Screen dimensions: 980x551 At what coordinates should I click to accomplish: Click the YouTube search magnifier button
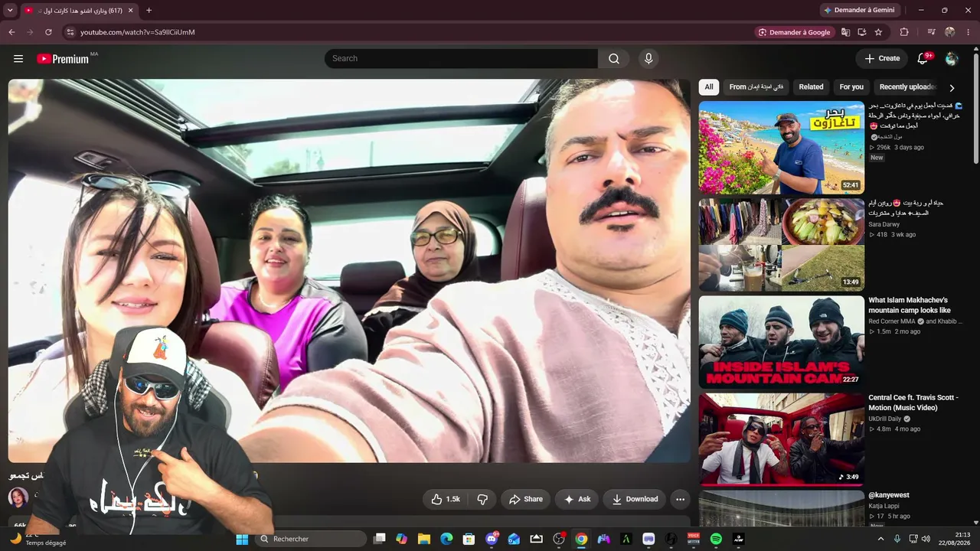coord(614,59)
